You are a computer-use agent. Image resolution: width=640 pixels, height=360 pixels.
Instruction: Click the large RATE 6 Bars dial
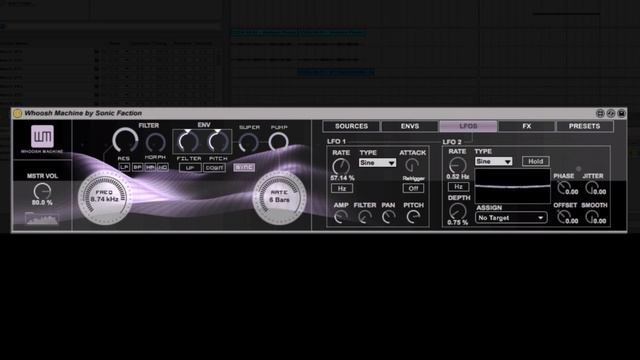[279, 197]
